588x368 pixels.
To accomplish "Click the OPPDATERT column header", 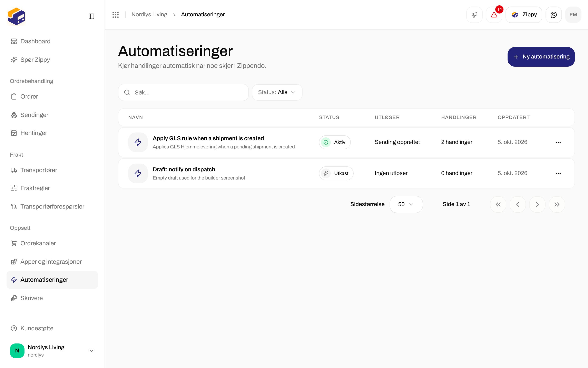I will click(513, 117).
